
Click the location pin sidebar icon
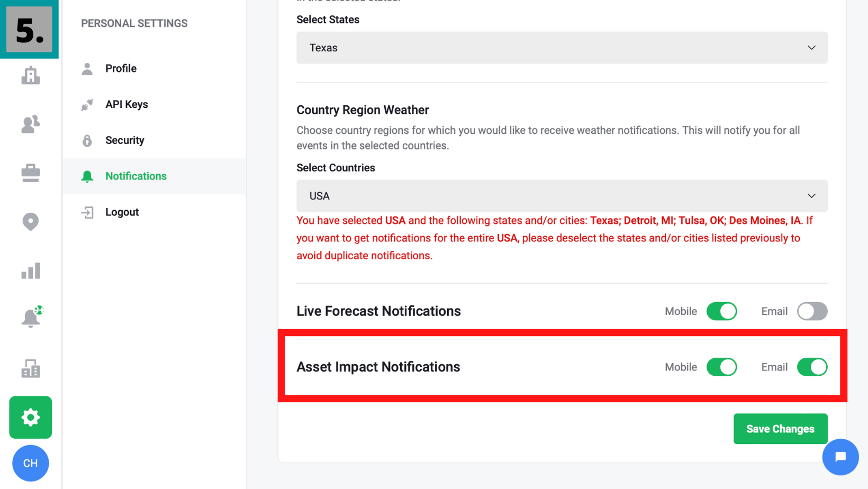tap(30, 222)
